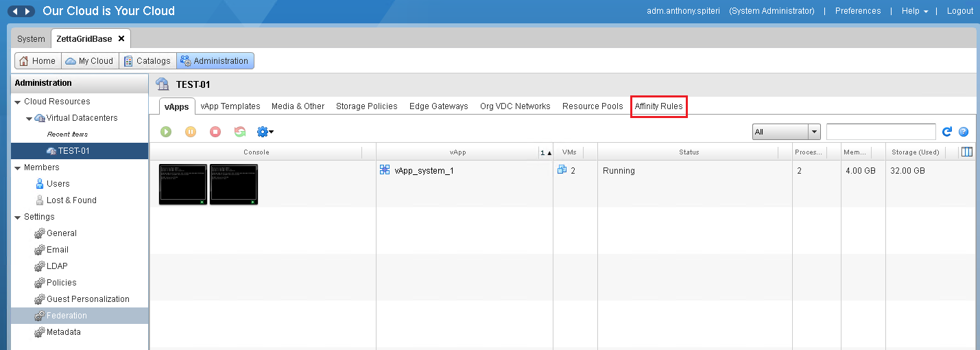Click the Reset vApp icon

point(240,132)
